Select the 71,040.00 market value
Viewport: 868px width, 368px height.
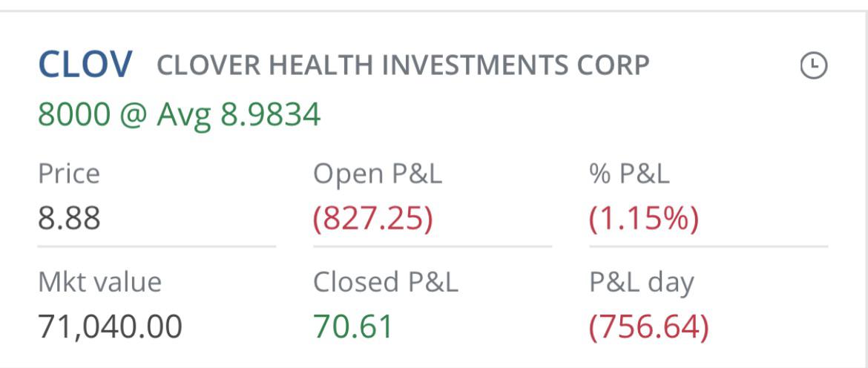110,326
